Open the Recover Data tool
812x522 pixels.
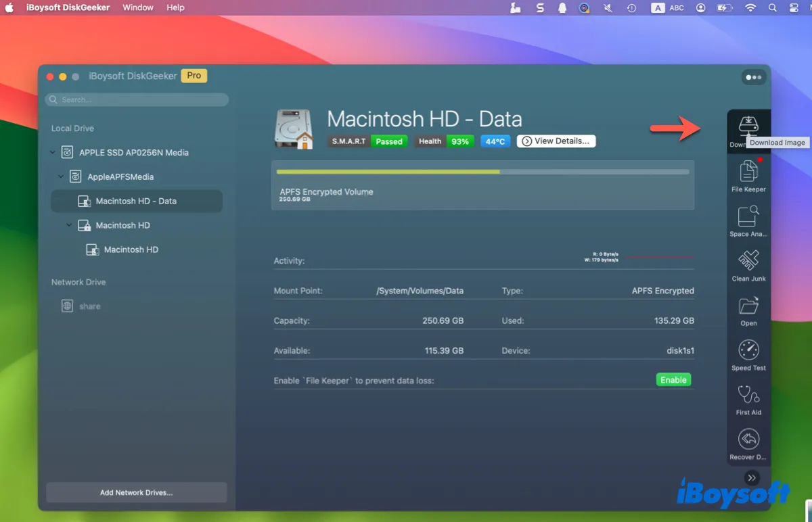coord(748,444)
